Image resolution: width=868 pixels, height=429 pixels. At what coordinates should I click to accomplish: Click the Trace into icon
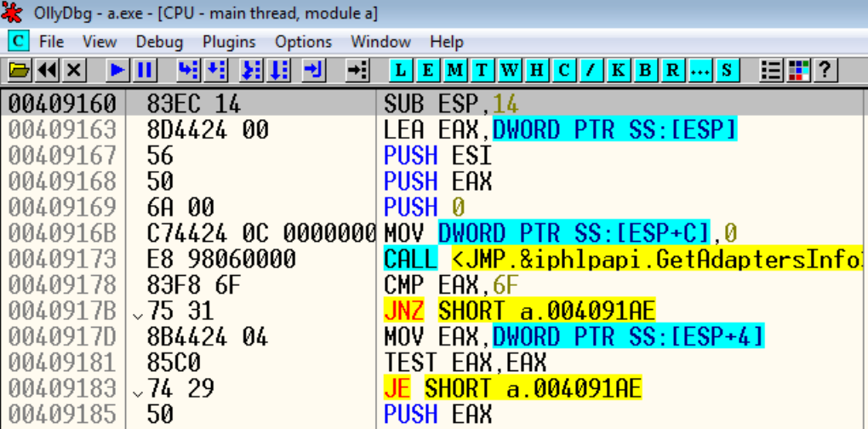[252, 70]
